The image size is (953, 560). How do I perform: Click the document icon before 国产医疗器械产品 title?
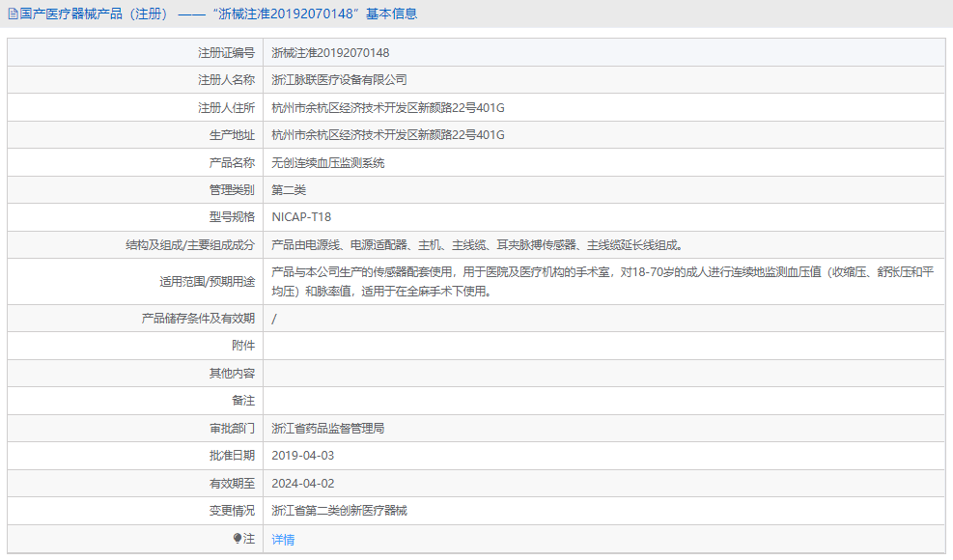point(13,14)
